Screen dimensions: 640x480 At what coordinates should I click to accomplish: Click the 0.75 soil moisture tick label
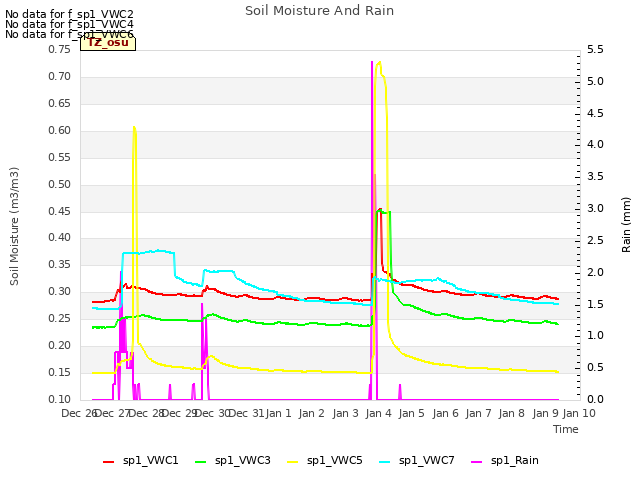tap(60, 49)
